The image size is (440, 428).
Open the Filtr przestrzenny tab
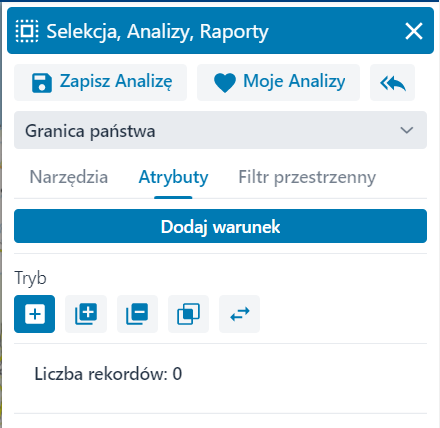click(x=307, y=177)
